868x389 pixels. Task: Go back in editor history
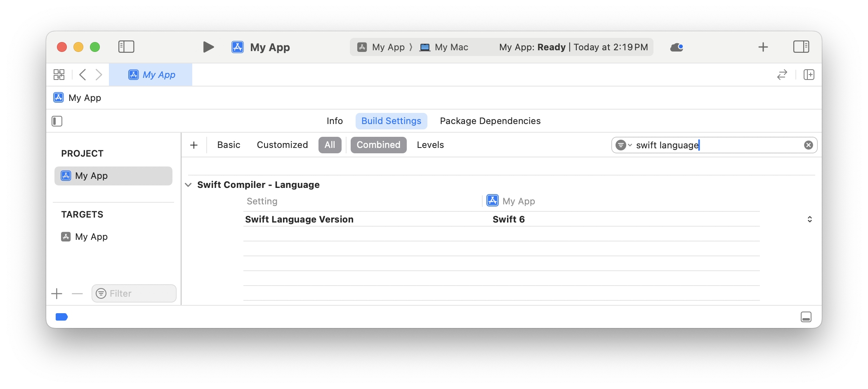click(83, 75)
